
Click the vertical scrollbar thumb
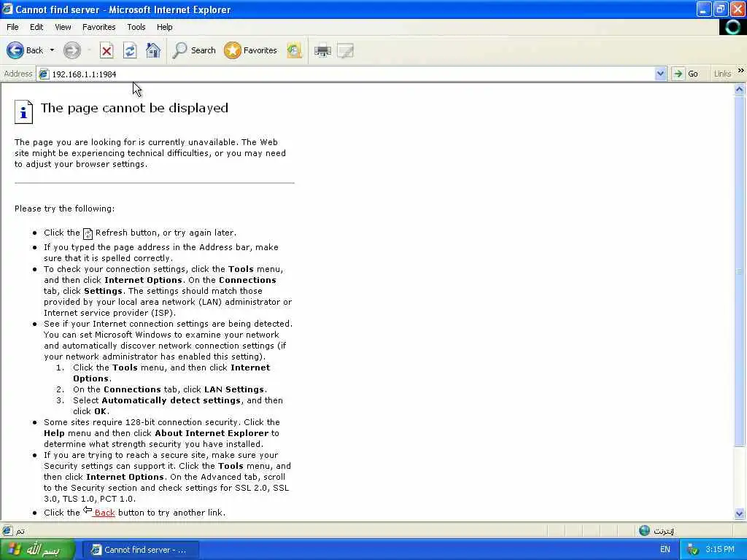[x=740, y=271]
